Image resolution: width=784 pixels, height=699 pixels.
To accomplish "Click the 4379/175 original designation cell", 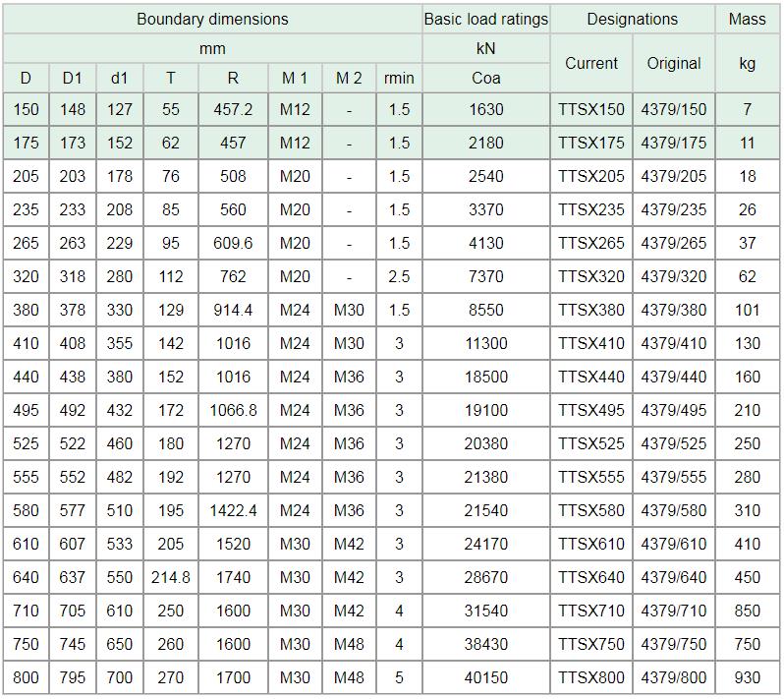I will 673,144.
